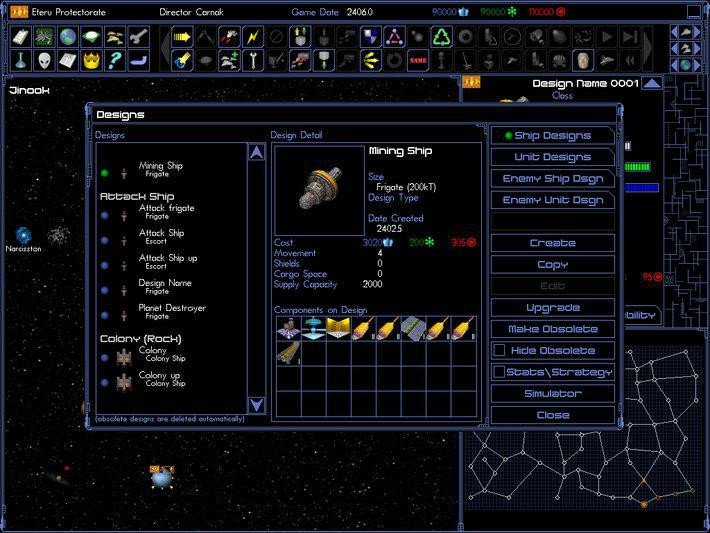Switch to the Ship Designs tab
710x533 pixels.
point(552,135)
